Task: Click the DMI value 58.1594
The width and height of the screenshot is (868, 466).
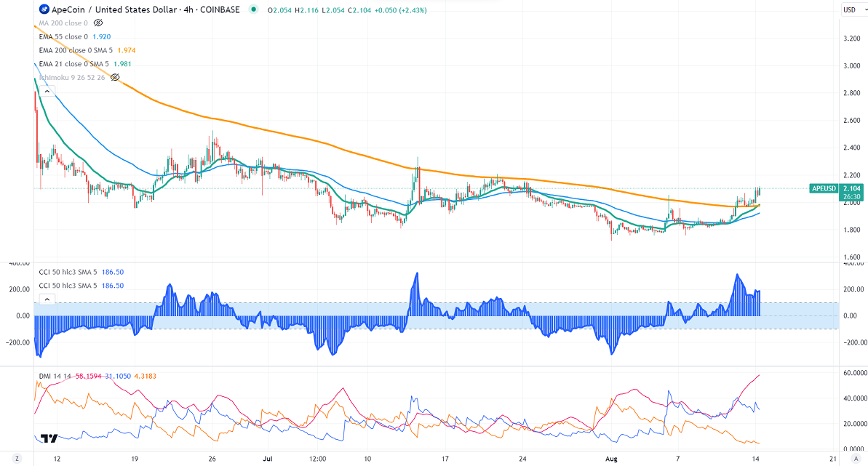Action: coord(89,377)
